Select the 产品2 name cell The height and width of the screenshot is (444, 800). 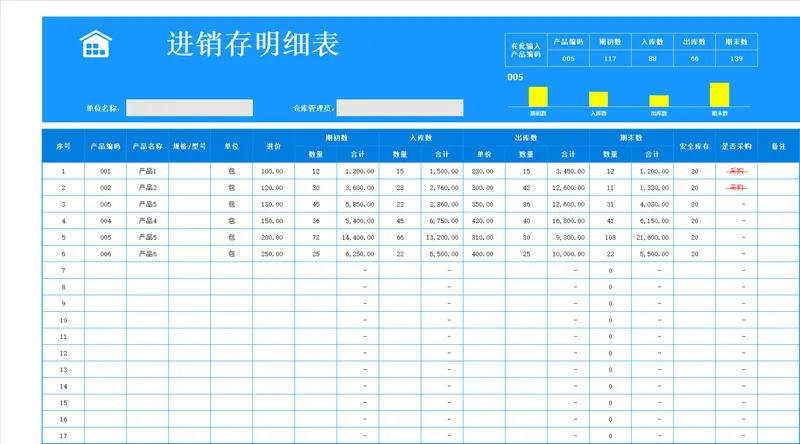(x=147, y=188)
